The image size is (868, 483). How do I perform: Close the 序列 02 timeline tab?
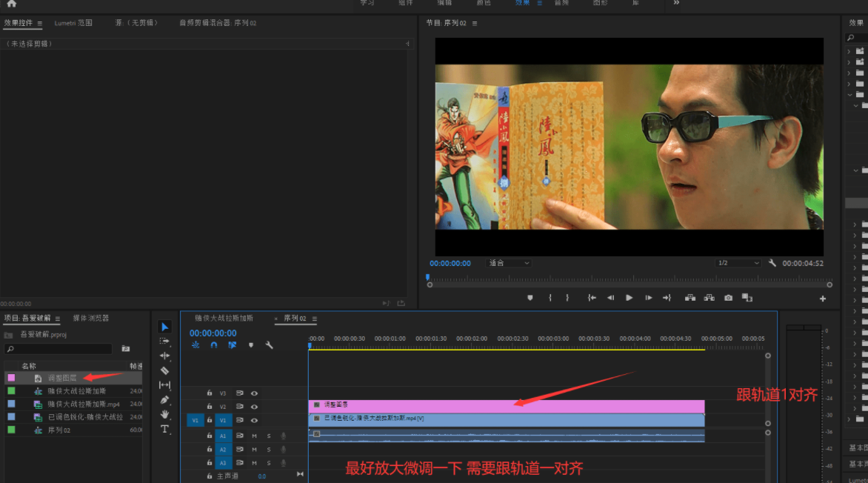pyautogui.click(x=276, y=319)
